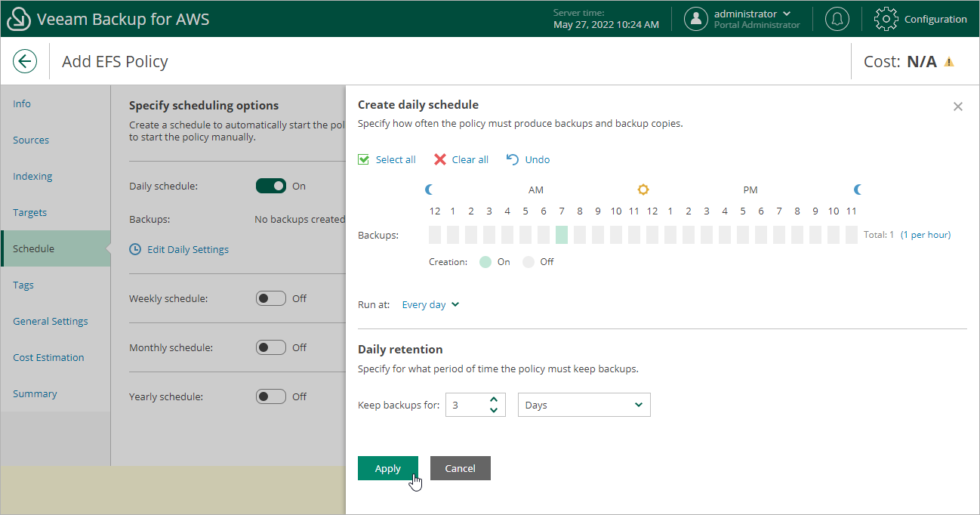Enable the Weekly schedule toggle
The height and width of the screenshot is (515, 980).
pyautogui.click(x=271, y=298)
